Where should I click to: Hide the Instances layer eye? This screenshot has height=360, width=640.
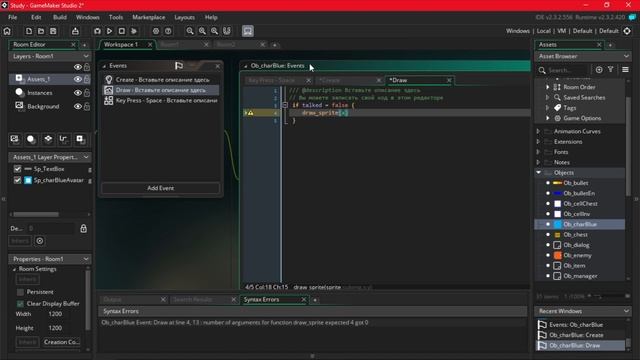pos(78,93)
